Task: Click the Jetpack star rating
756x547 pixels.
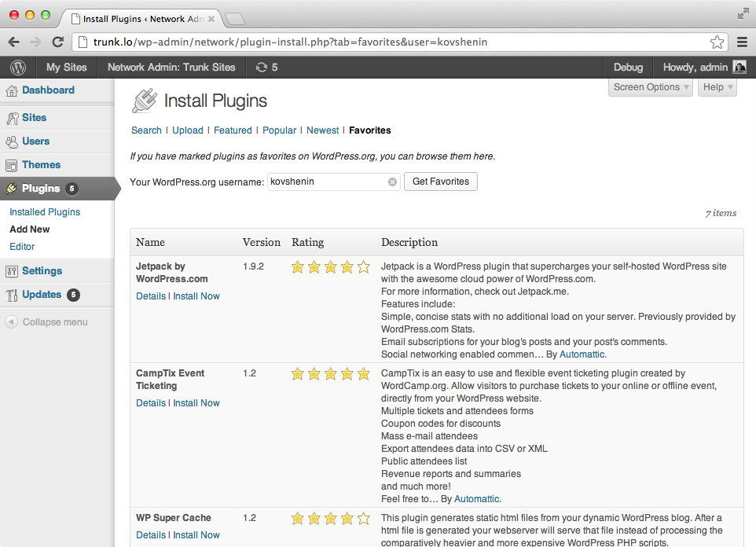Action: (330, 266)
